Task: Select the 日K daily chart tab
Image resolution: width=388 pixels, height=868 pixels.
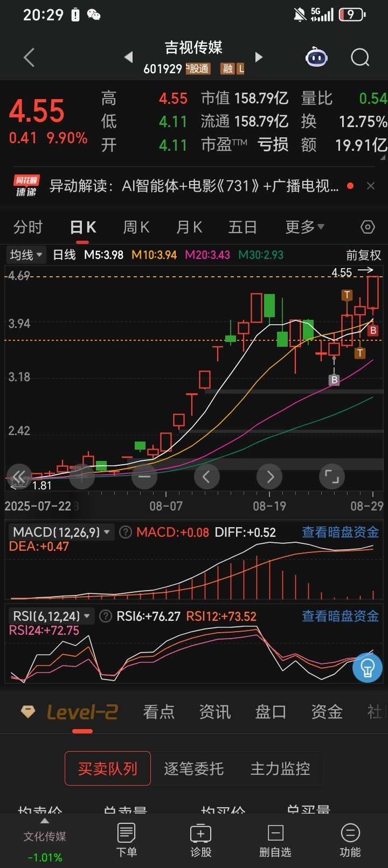Action: tap(83, 227)
